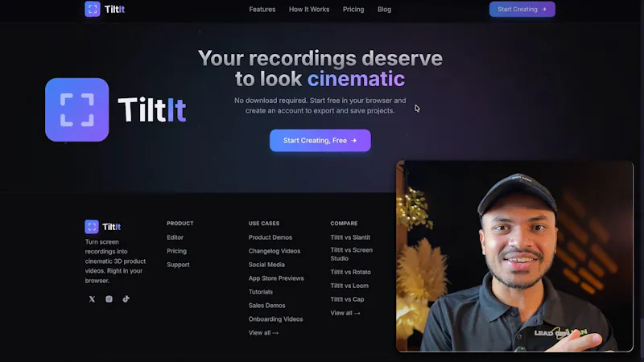
Task: Open the Changelog Videos link
Action: pos(275,251)
